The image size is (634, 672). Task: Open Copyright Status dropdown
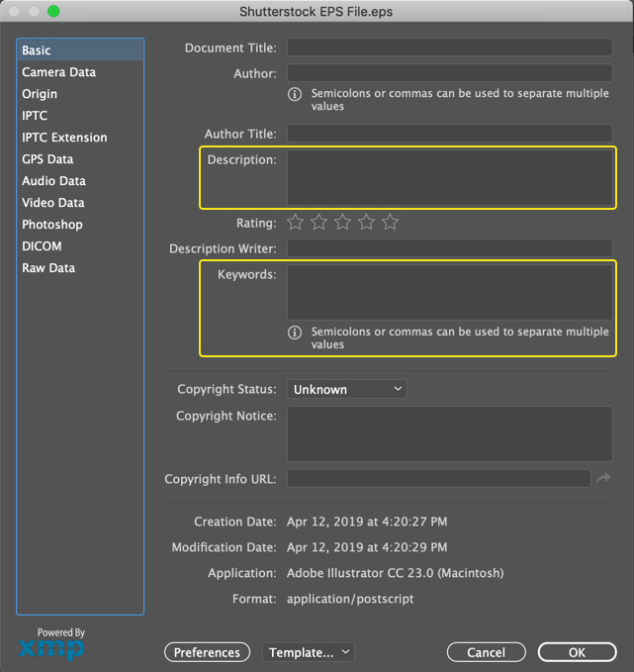pyautogui.click(x=346, y=389)
